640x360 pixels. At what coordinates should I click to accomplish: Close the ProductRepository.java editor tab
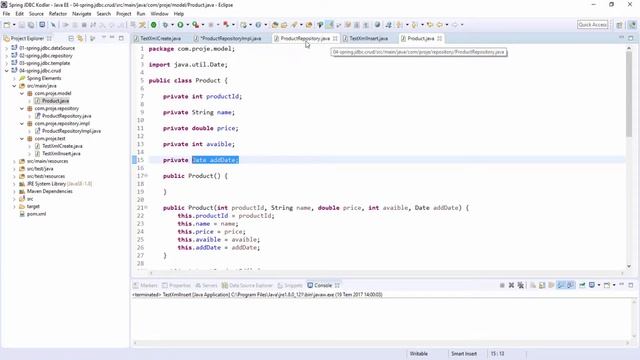(335, 38)
